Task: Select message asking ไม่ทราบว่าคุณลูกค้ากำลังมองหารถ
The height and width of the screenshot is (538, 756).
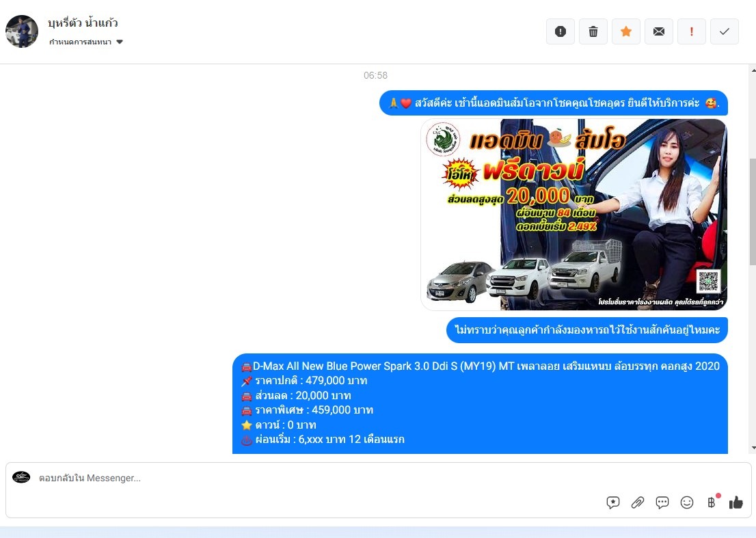Action: click(x=586, y=330)
